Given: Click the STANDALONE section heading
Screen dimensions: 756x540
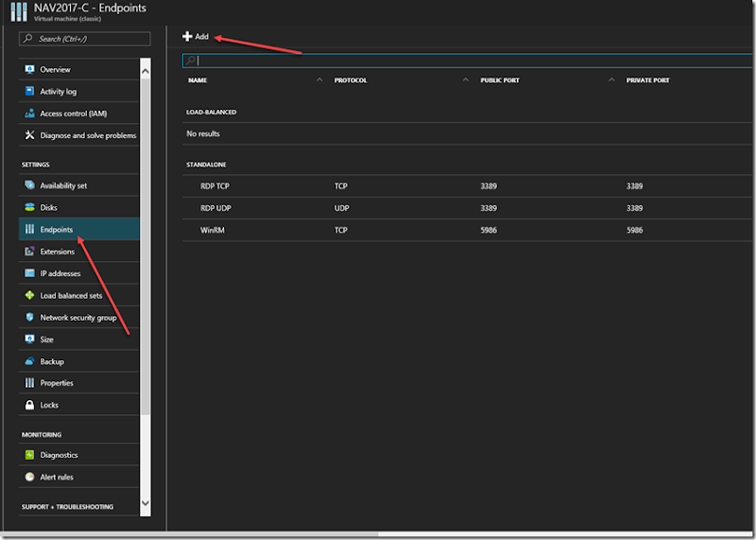Looking at the screenshot, I should [206, 165].
